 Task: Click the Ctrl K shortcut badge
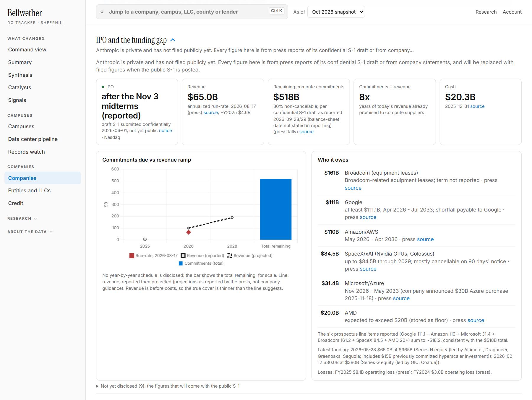pos(277,11)
